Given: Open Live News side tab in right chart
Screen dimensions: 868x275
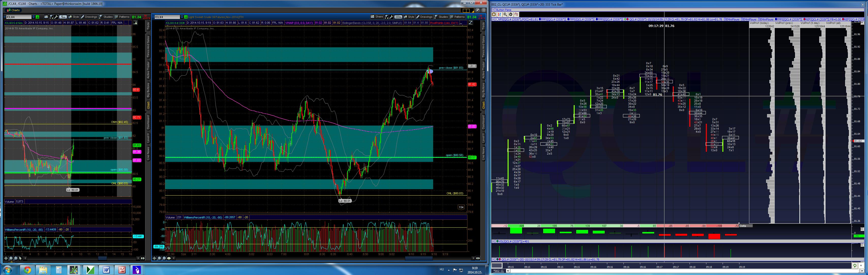Looking at the screenshot, I should pyautogui.click(x=483, y=154).
